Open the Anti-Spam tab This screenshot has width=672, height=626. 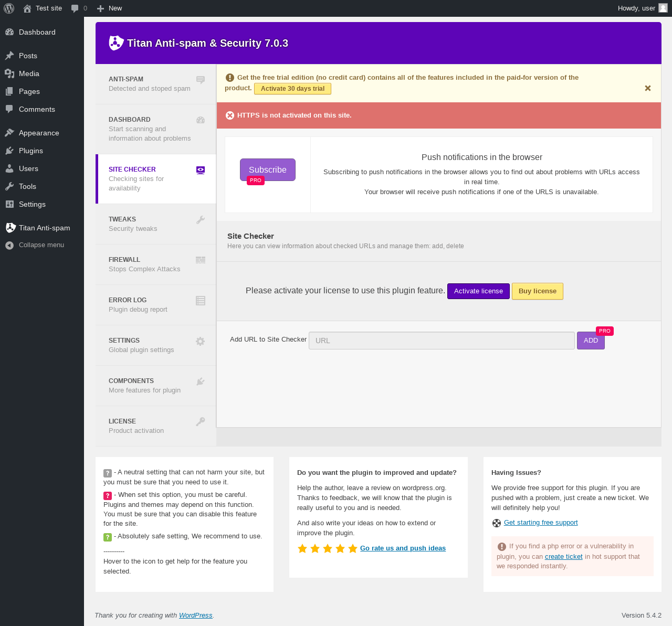point(156,84)
